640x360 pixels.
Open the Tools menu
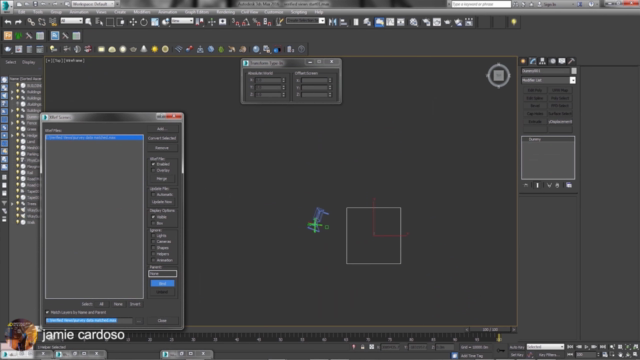38,12
